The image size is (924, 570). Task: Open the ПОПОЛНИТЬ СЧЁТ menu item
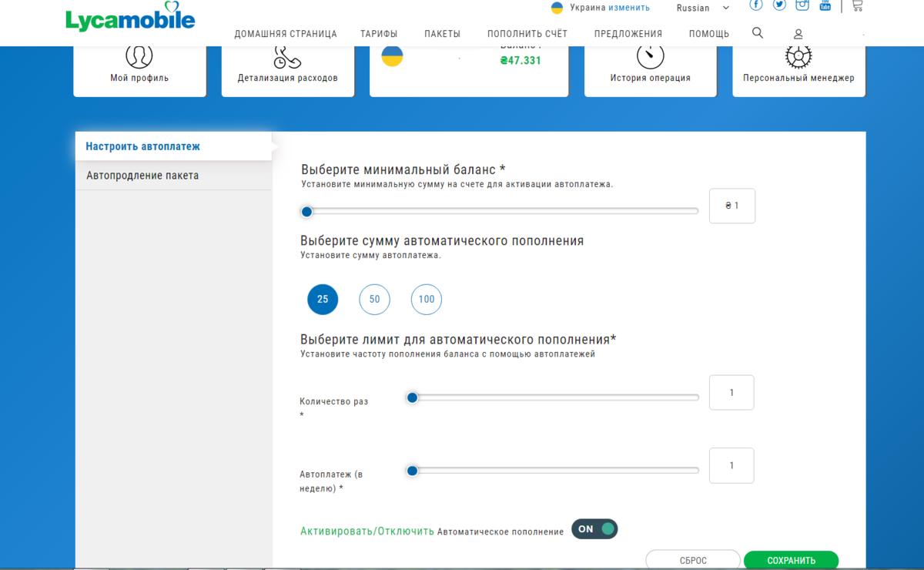(x=527, y=34)
